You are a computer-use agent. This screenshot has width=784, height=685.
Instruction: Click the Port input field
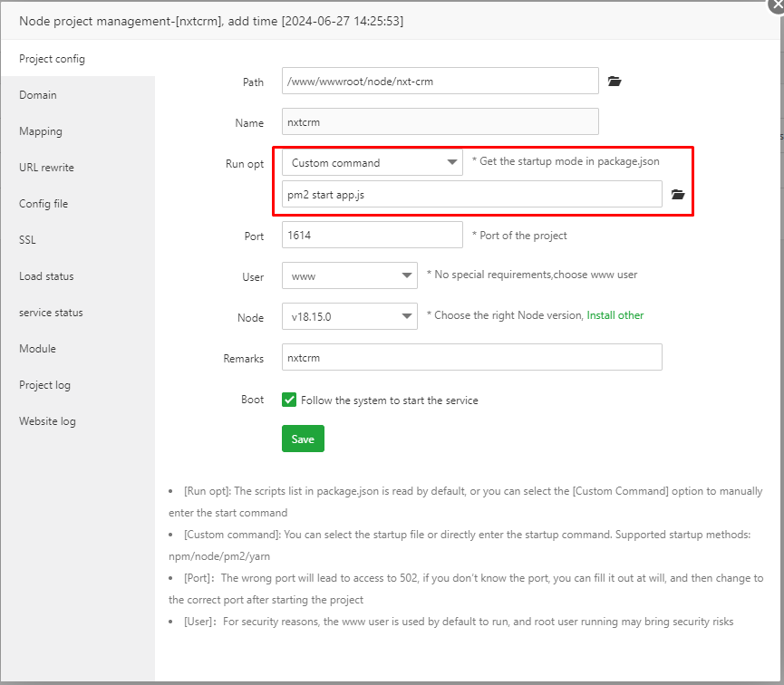click(x=372, y=236)
